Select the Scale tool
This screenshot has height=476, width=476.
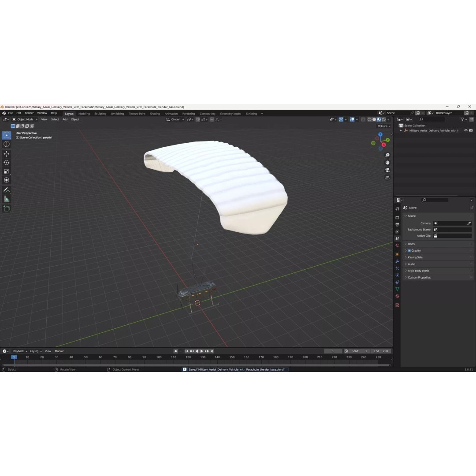pyautogui.click(x=6, y=171)
